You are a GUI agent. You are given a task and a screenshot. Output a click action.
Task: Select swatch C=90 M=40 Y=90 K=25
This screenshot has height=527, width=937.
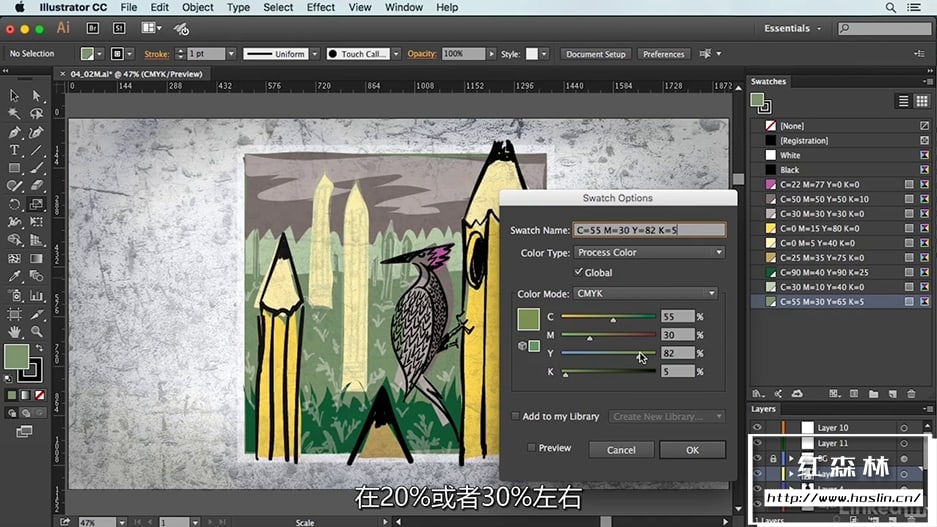(x=840, y=272)
